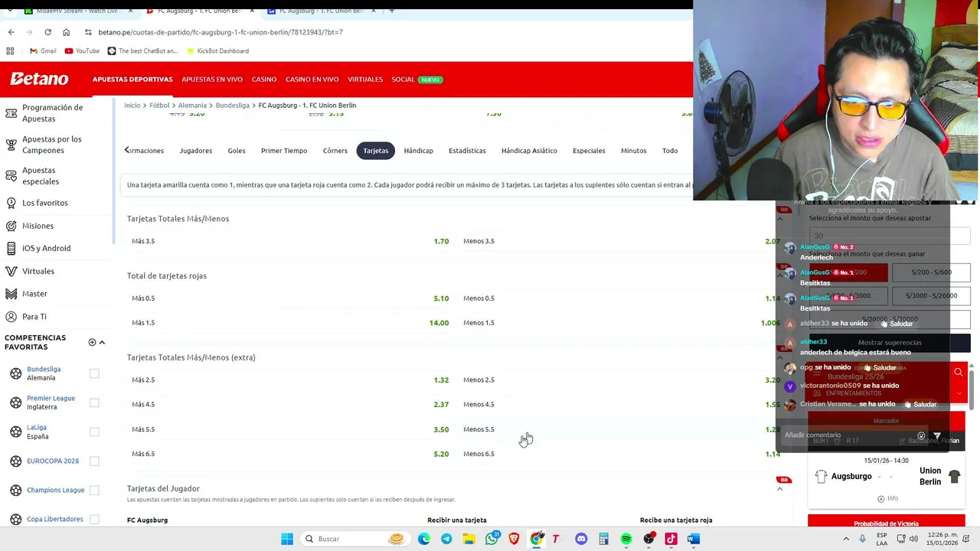Open a new browser tab
Screen dimensions: 980x551
tap(391, 11)
